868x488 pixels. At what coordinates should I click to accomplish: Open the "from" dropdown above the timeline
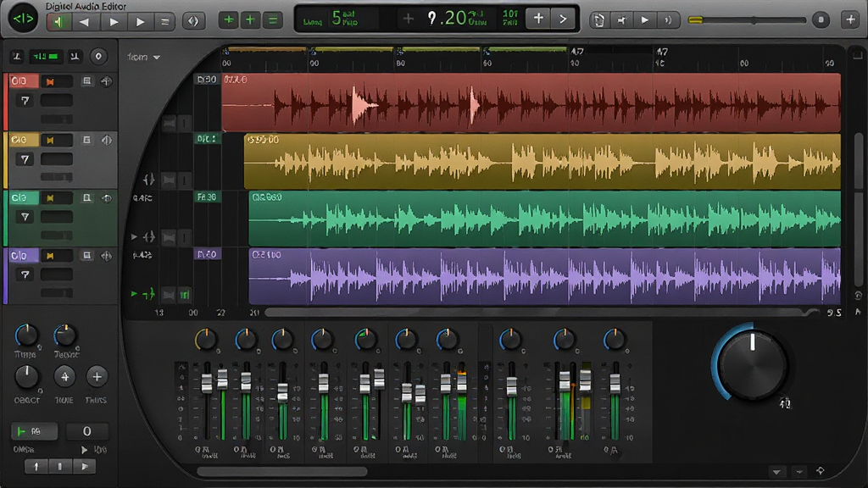tap(143, 57)
